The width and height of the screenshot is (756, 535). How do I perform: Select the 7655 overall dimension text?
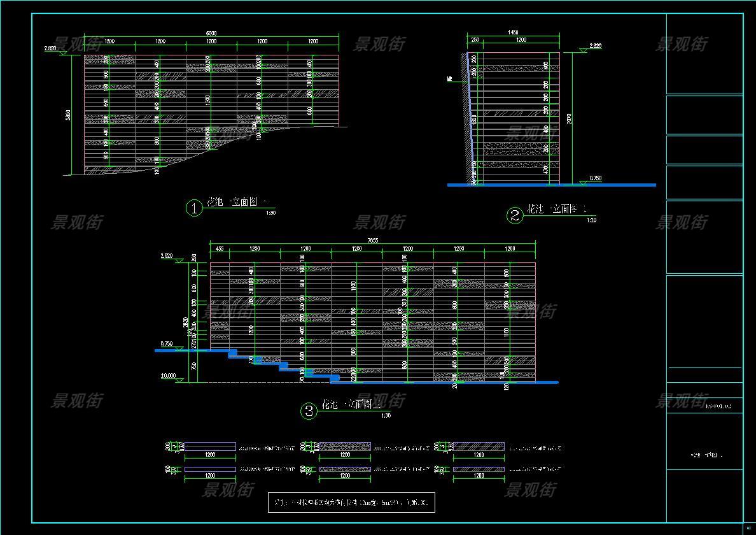point(372,241)
